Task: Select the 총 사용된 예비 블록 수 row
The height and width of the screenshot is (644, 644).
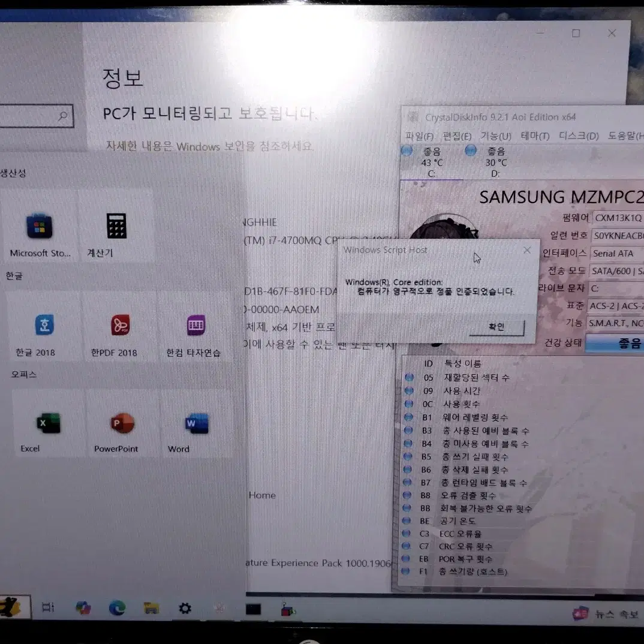Action: click(523, 431)
